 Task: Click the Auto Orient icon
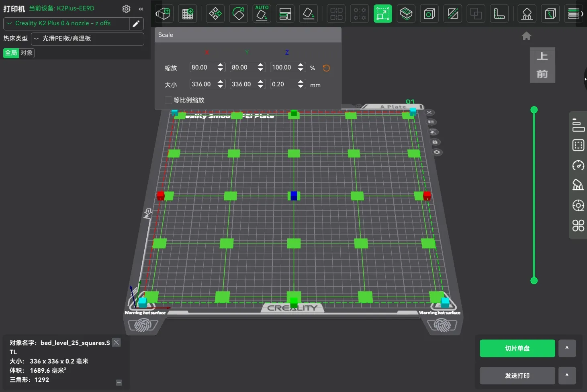click(262, 14)
